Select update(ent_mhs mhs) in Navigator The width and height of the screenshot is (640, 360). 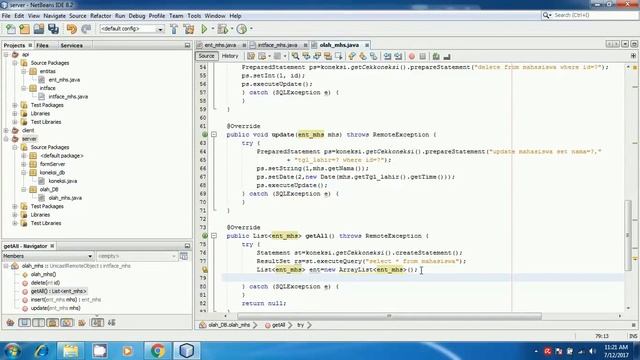56,308
